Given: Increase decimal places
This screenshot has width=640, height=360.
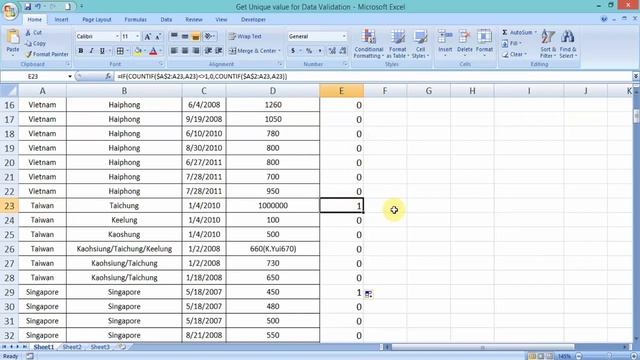Looking at the screenshot, I should coord(332,51).
